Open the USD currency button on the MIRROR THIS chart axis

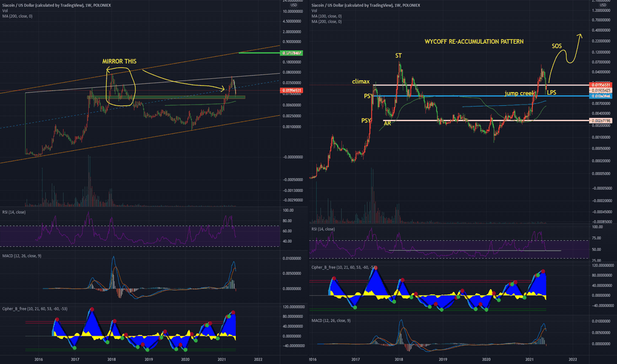click(293, 5)
